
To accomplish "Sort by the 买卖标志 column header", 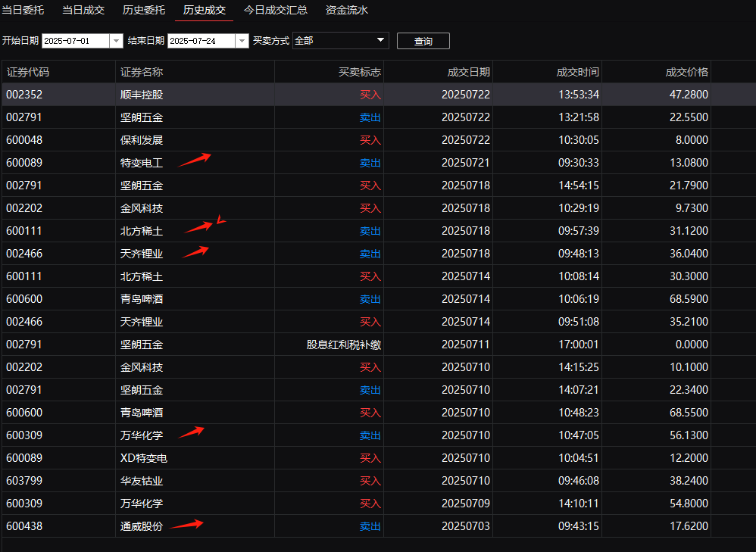I will click(x=330, y=73).
